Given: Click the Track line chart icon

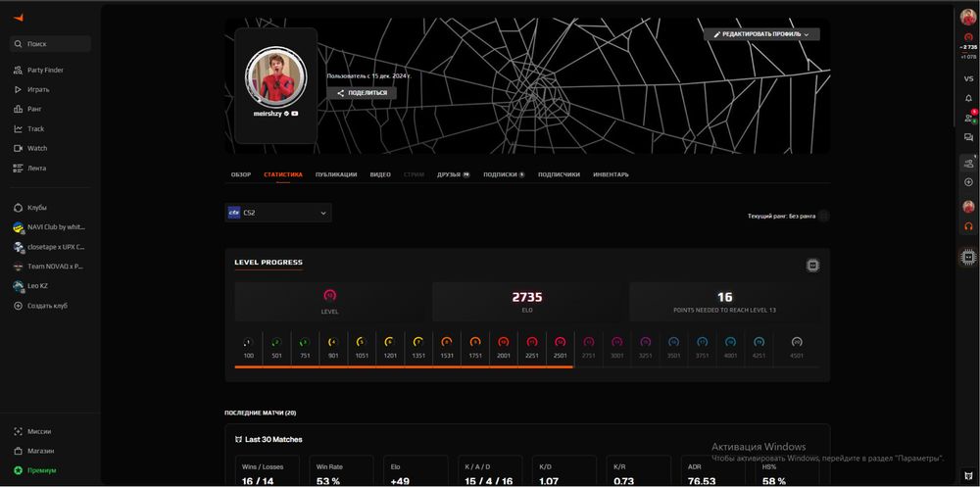Looking at the screenshot, I should [18, 128].
